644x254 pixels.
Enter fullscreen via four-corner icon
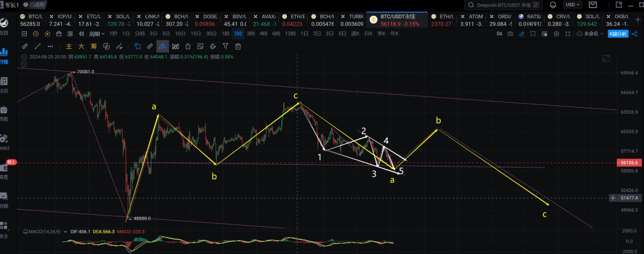pyautogui.click(x=568, y=34)
